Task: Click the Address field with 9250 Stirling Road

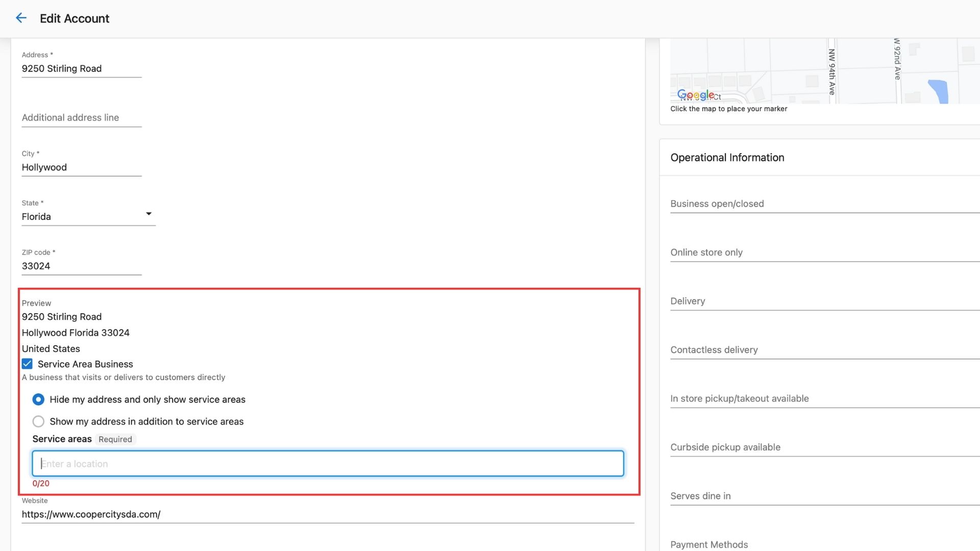Action: point(81,68)
